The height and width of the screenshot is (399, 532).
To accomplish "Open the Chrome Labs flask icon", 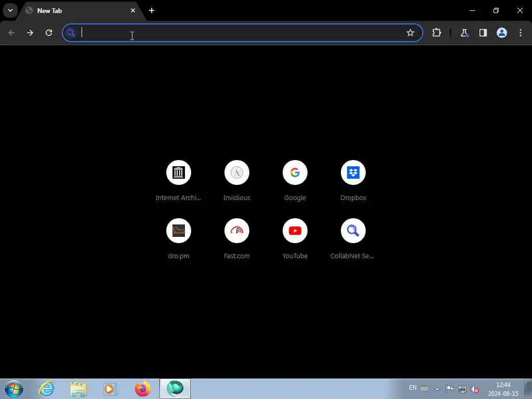I will (x=464, y=33).
